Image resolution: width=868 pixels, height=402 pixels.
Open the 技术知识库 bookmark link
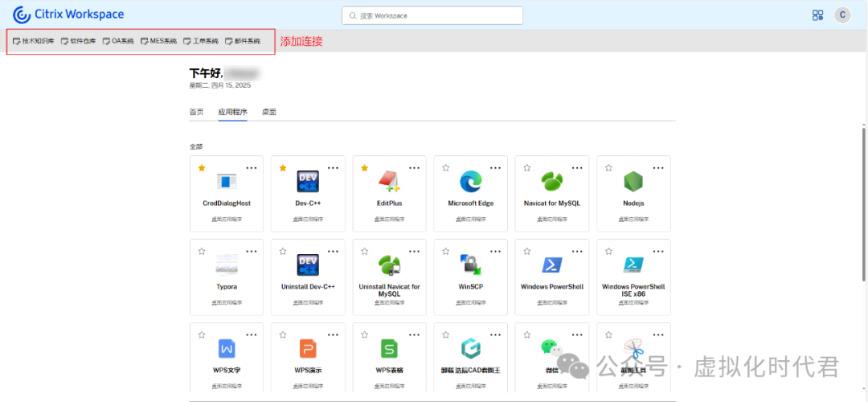pos(33,41)
